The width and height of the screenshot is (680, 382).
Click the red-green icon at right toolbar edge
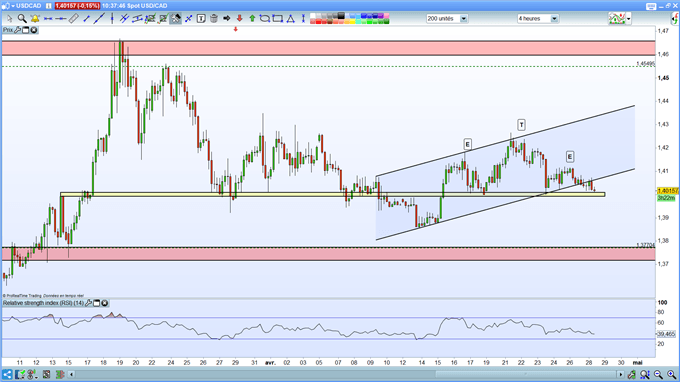(x=675, y=19)
